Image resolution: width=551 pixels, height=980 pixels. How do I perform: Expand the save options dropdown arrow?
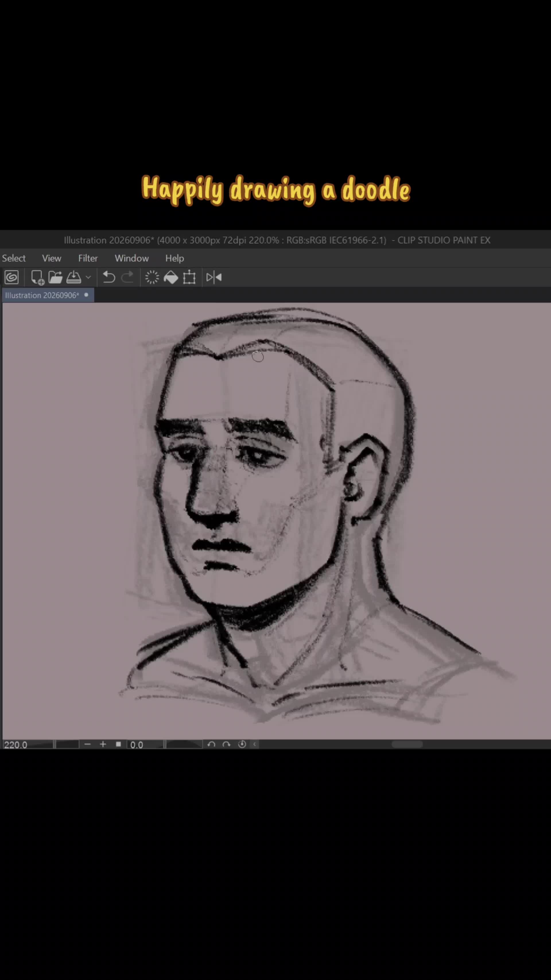tap(88, 277)
